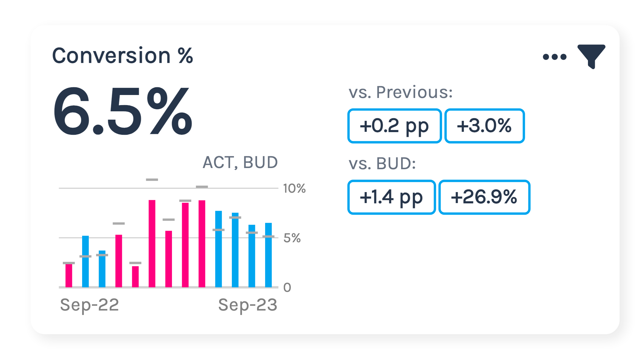Click the filter funnel icon

click(591, 55)
